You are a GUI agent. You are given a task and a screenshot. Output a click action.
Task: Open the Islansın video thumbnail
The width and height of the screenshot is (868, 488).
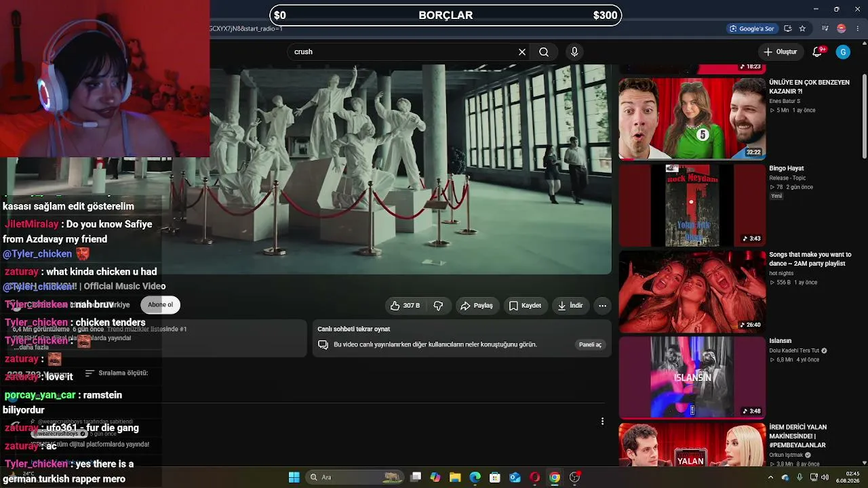coord(692,378)
